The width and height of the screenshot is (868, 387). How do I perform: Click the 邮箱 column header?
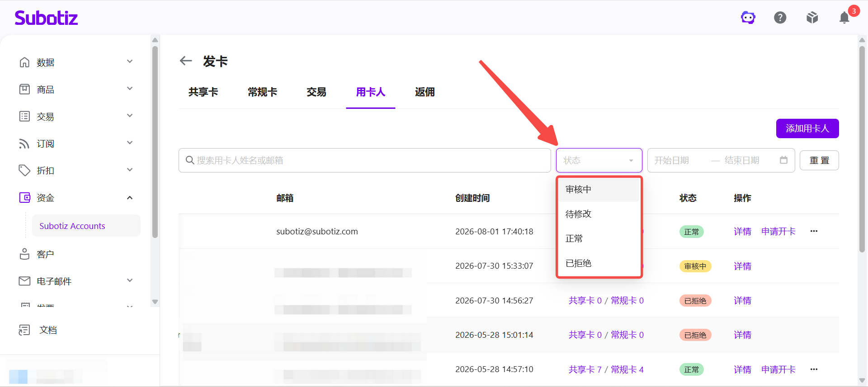point(285,198)
